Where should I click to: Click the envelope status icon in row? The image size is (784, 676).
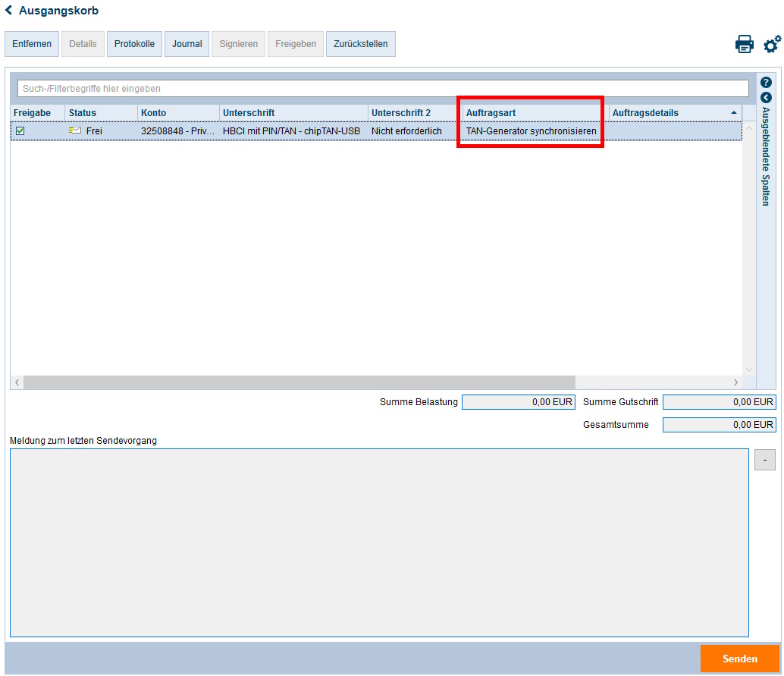[x=75, y=131]
